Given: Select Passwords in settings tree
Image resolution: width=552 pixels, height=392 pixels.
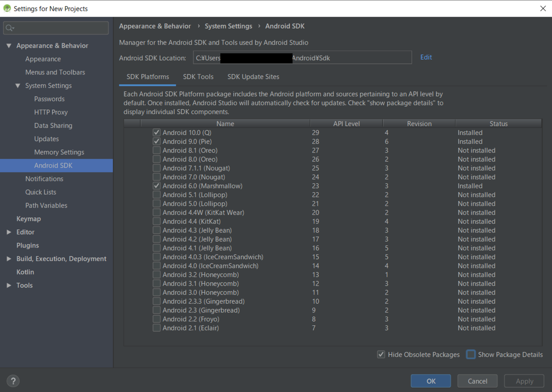Looking at the screenshot, I should tap(49, 99).
